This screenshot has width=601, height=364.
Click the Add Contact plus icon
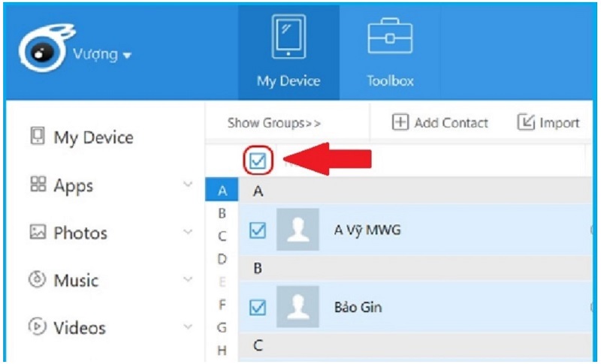coord(400,123)
